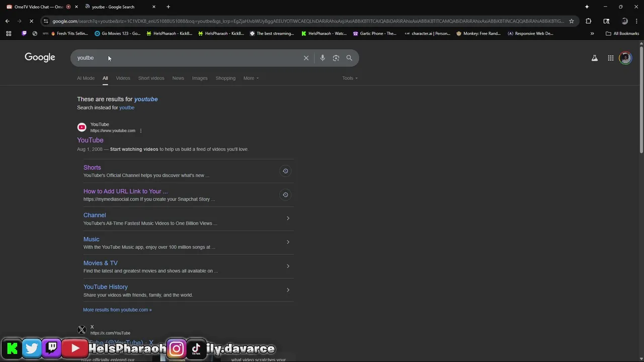644x362 pixels.
Task: Bookmark this page with the star icon
Action: pyautogui.click(x=571, y=21)
